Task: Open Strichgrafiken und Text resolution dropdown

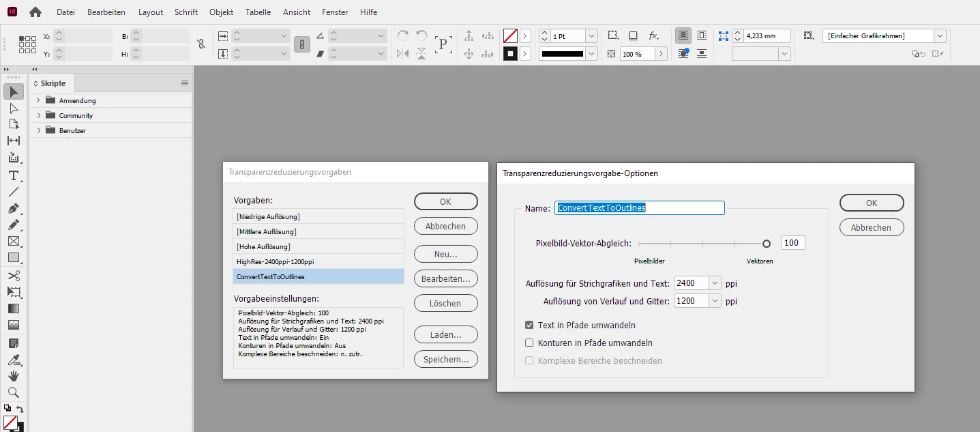Action: [715, 283]
